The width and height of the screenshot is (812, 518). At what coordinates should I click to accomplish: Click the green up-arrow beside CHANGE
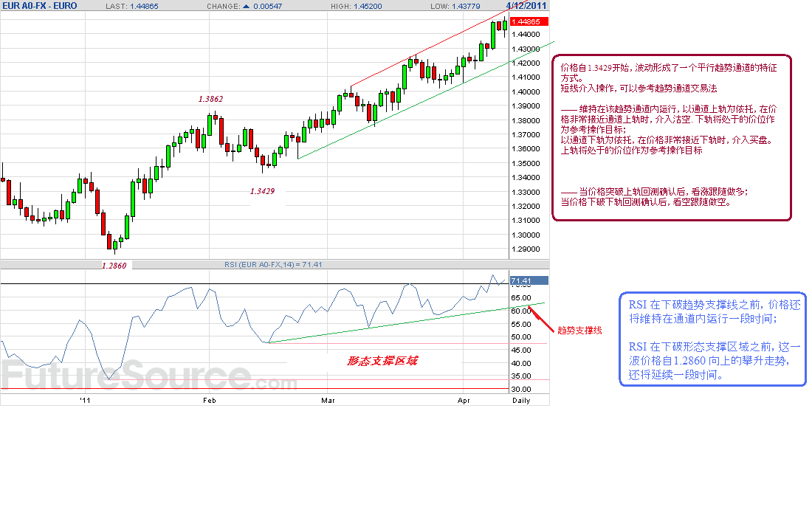coord(246,6)
